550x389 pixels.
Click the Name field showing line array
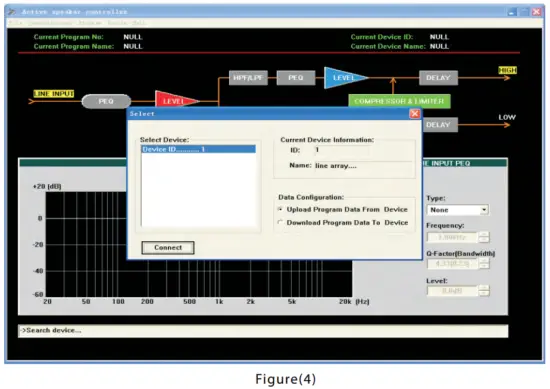pos(363,166)
